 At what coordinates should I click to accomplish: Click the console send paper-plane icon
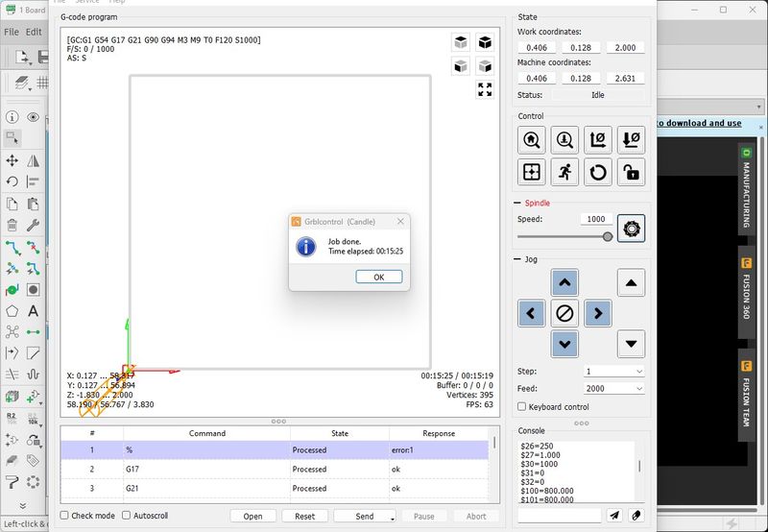[614, 515]
